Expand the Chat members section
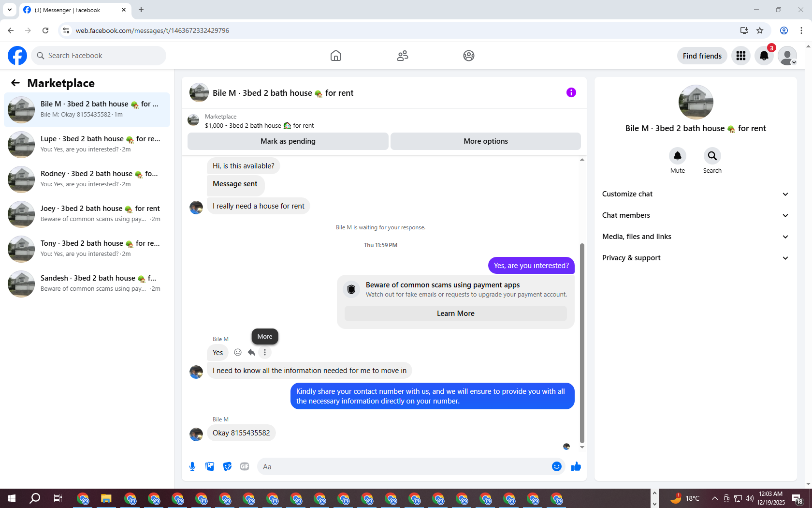Image resolution: width=812 pixels, height=508 pixels. (696, 215)
